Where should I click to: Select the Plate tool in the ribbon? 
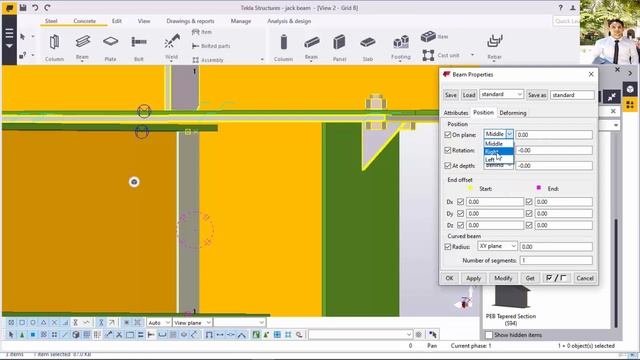(111, 47)
